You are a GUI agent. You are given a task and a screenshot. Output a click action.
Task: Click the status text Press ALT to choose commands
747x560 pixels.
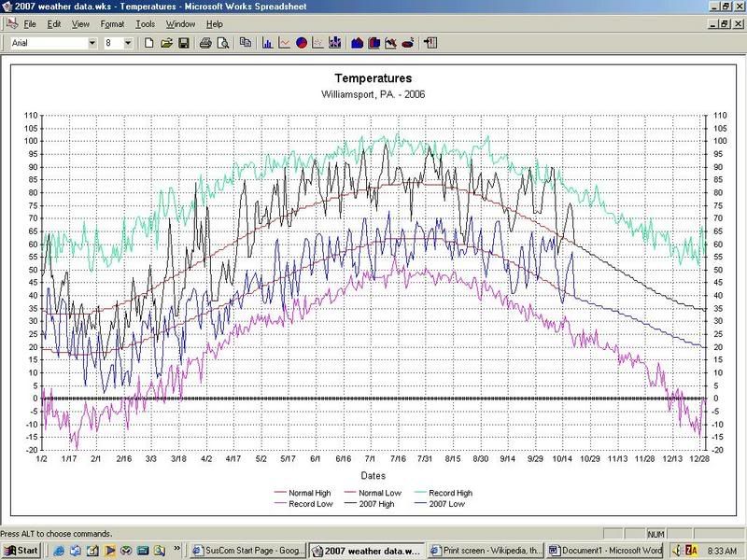tap(56, 534)
